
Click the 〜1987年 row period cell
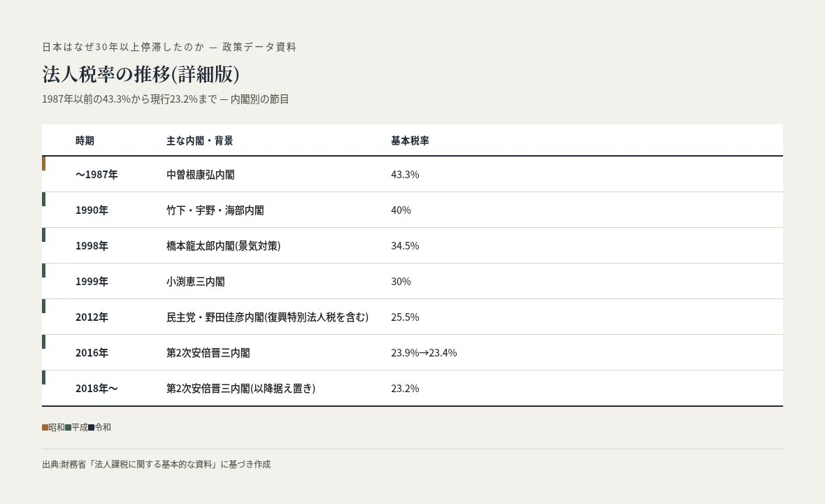pos(96,174)
